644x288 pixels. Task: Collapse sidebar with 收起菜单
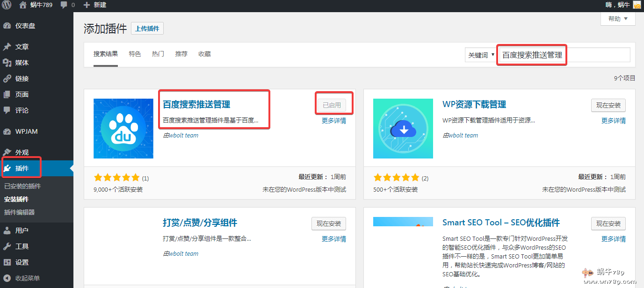pos(27,278)
